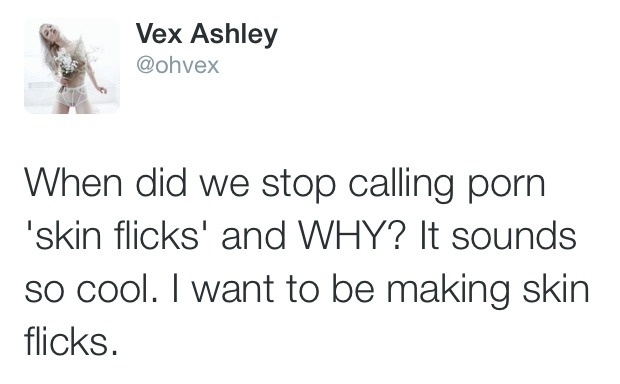
Task: Click the word calling in tweet
Action: point(401,185)
